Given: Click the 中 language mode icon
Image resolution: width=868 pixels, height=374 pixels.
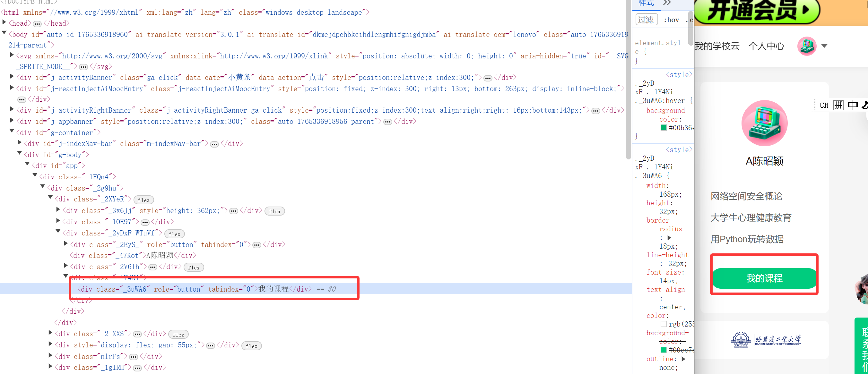Looking at the screenshot, I should [853, 105].
